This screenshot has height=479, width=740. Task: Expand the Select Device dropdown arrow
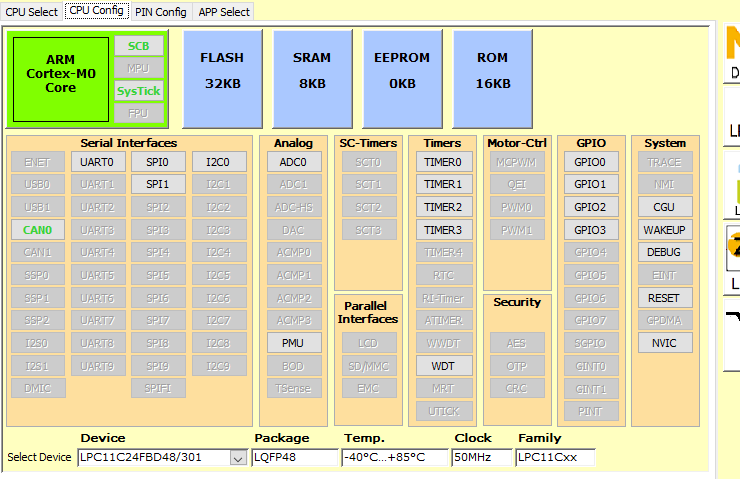(238, 458)
